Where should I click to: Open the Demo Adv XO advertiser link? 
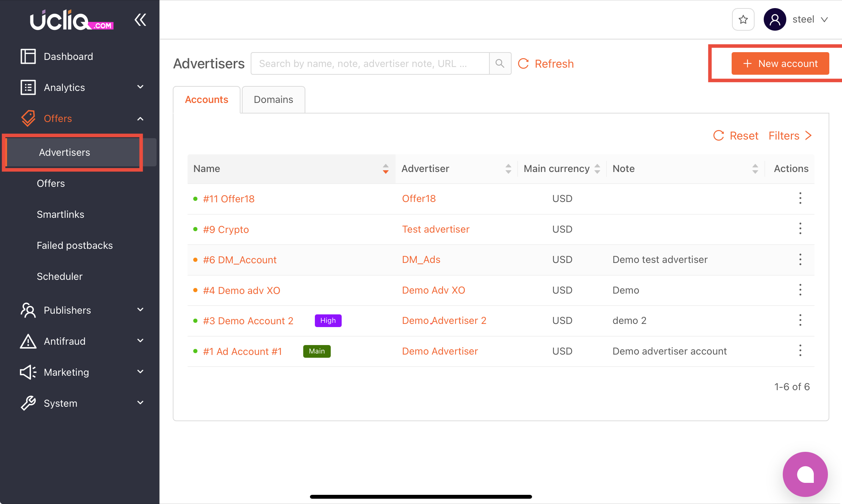coord(433,290)
